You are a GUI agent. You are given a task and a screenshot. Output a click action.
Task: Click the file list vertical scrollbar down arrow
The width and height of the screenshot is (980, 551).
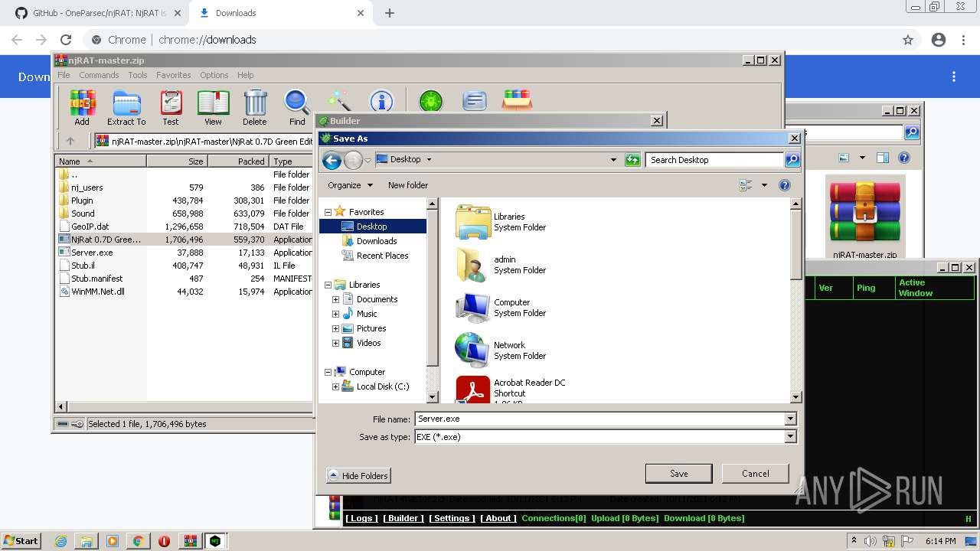coord(795,397)
